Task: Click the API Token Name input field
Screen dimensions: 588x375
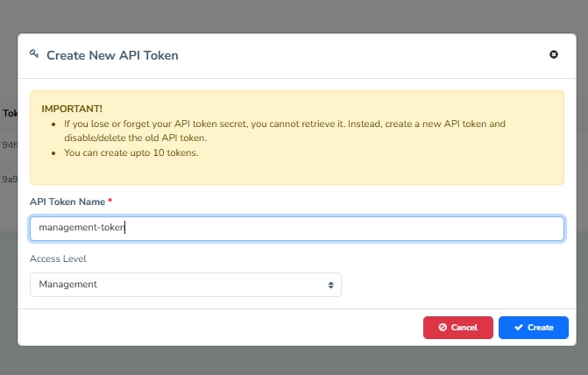Action: 297,229
